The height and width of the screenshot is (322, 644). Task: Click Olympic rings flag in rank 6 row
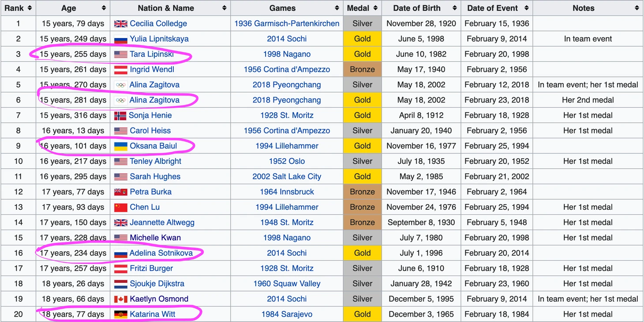pyautogui.click(x=120, y=100)
